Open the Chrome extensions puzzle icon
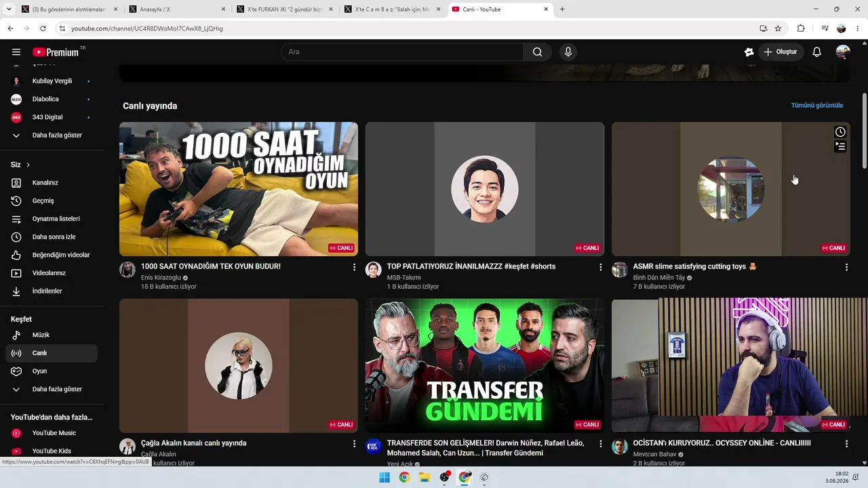The height and width of the screenshot is (488, 868). pyautogui.click(x=801, y=28)
